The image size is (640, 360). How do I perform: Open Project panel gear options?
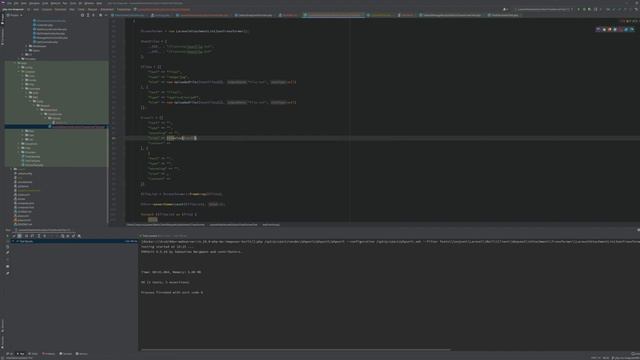tap(100, 15)
